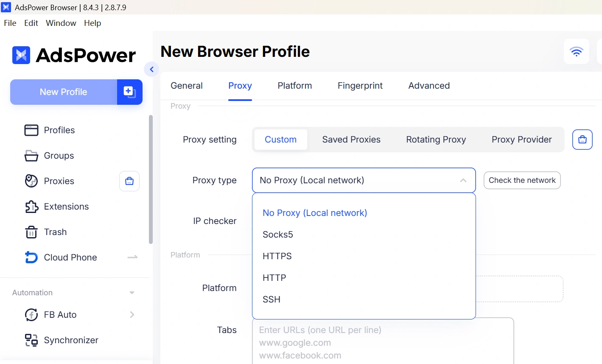Switch to the General tab

[187, 86]
